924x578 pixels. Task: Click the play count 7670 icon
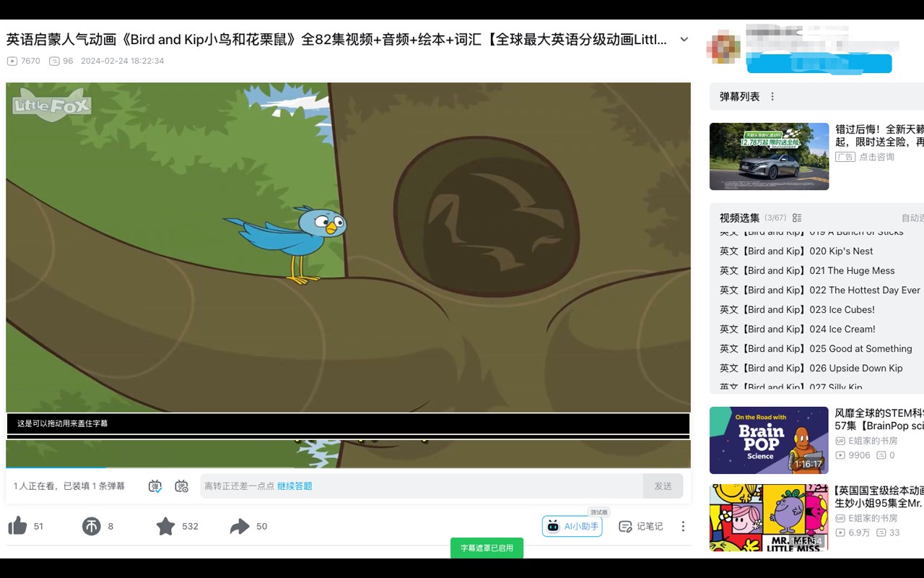[12, 61]
